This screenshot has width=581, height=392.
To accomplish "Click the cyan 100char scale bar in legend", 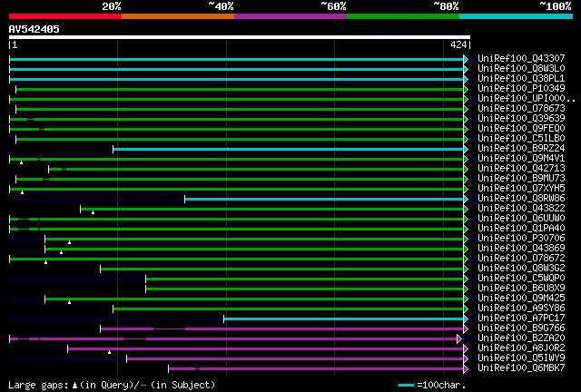I will point(406,386).
